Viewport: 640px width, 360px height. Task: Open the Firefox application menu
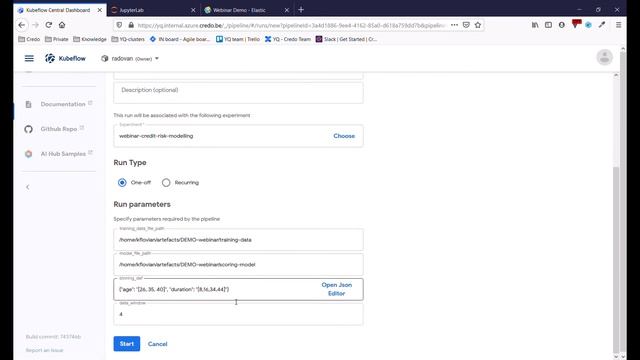(x=618, y=25)
